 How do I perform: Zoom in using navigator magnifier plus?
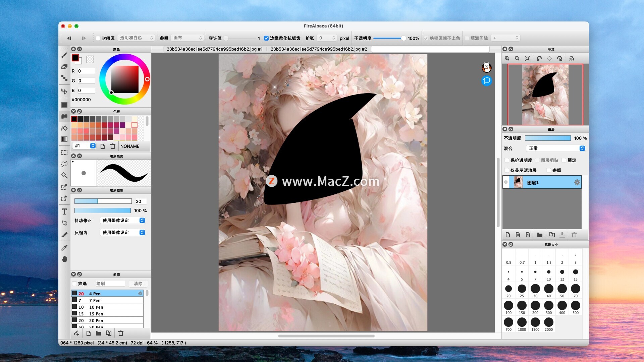[x=507, y=58]
